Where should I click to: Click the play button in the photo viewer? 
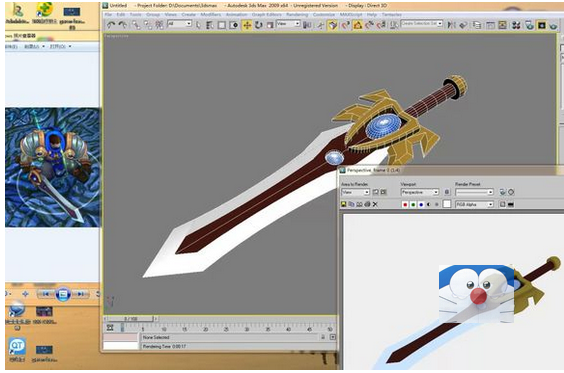63,294
